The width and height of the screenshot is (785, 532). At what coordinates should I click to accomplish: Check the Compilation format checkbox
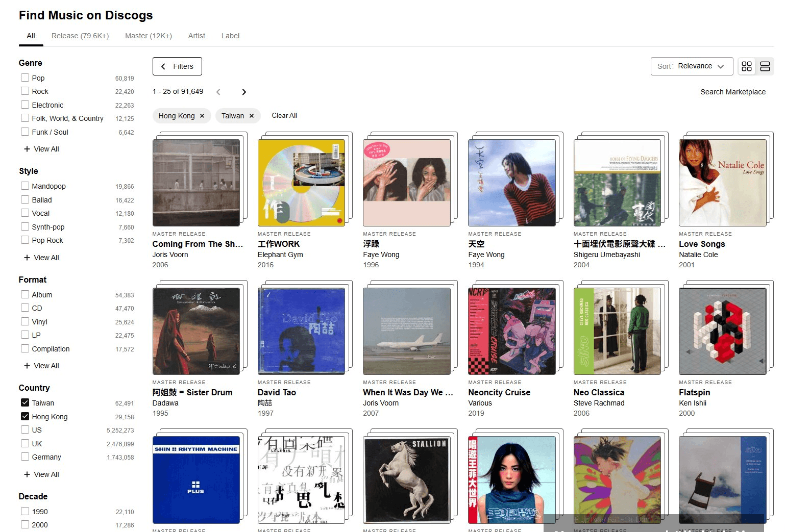coord(24,348)
